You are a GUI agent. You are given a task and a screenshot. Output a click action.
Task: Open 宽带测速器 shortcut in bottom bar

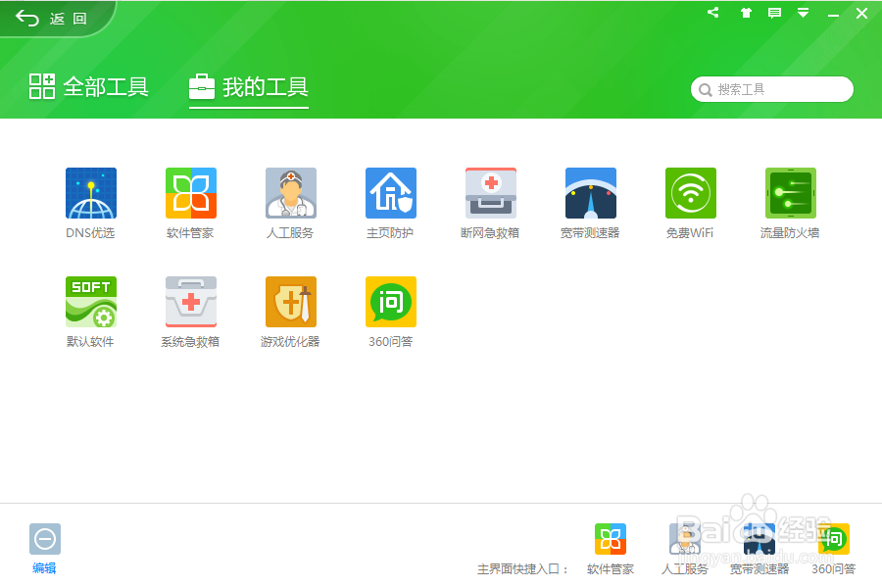point(759,539)
